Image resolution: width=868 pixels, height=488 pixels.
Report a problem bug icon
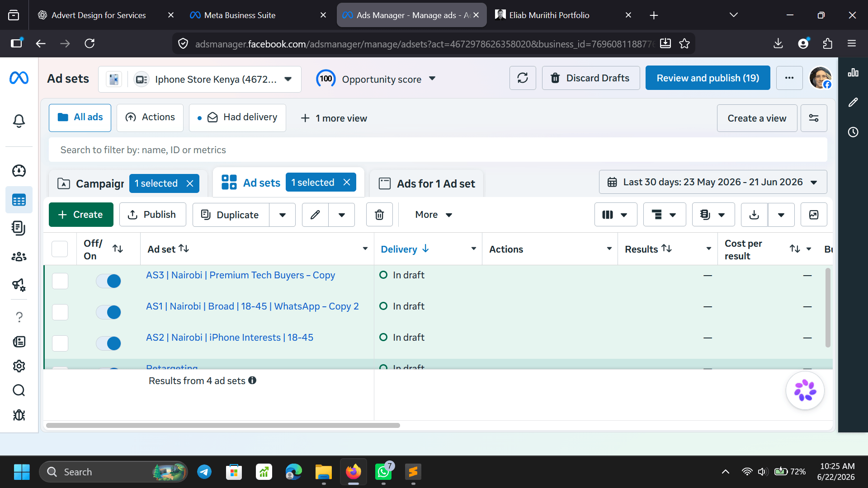pos(19,415)
